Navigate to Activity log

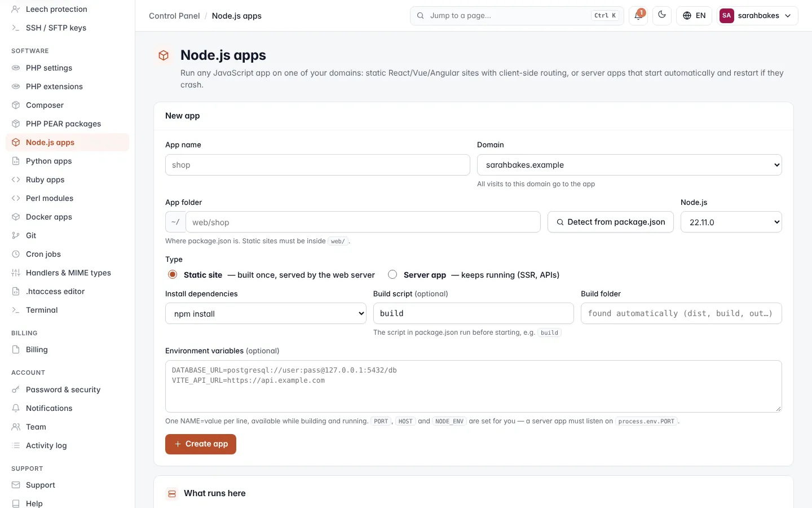[x=67, y=445]
